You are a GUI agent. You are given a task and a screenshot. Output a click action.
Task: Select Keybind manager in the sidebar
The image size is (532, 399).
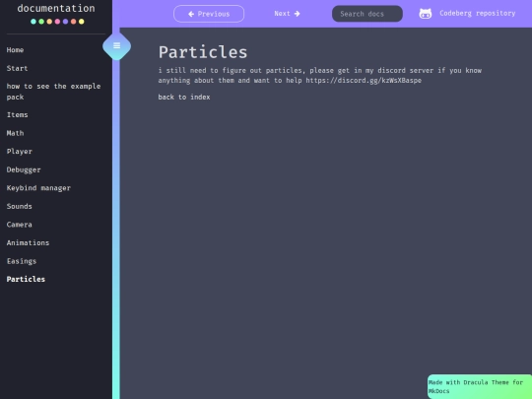[x=38, y=188]
